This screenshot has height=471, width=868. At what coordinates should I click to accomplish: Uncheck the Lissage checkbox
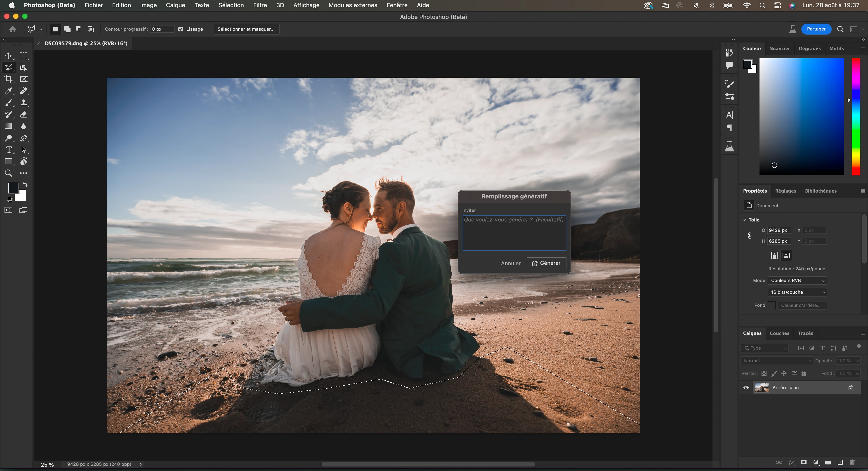point(181,29)
